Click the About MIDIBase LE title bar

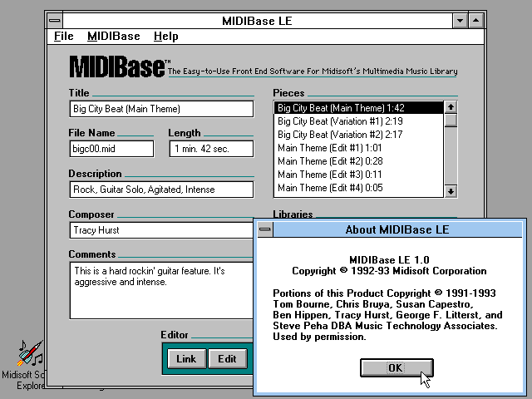click(x=397, y=229)
